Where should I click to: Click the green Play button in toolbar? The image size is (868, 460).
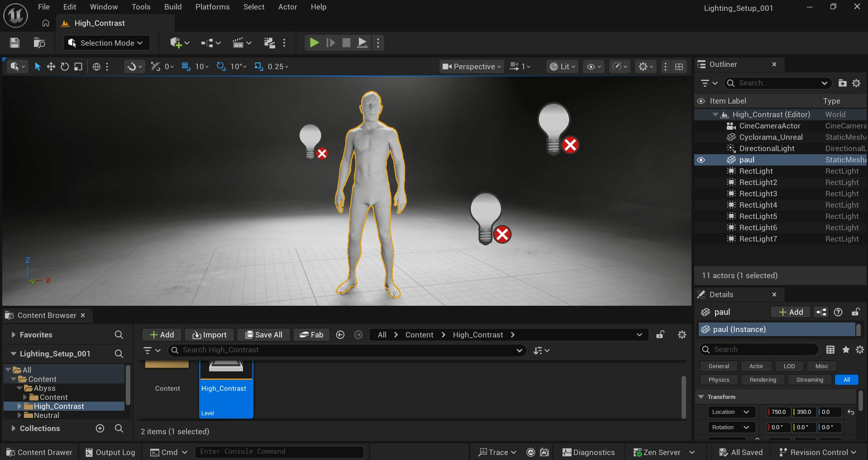pos(314,43)
